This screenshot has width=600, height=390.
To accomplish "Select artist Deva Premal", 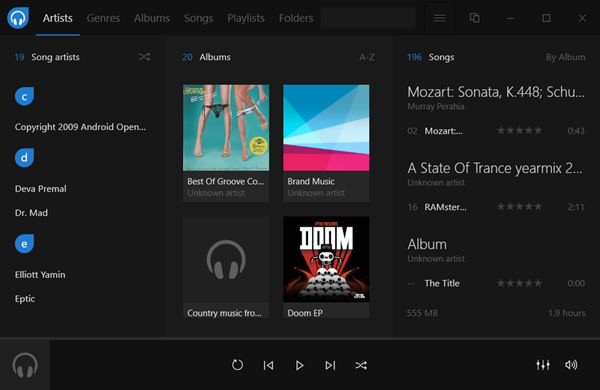I will pyautogui.click(x=41, y=189).
